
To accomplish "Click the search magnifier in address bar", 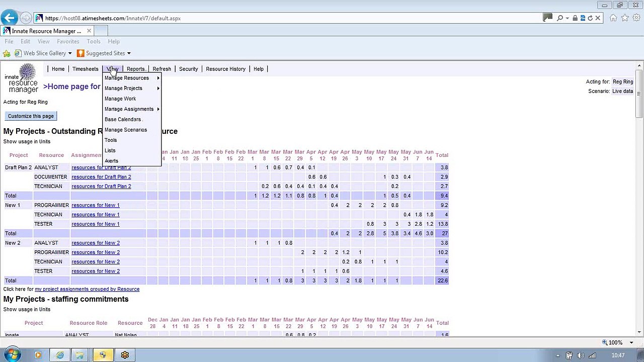I will coord(559,18).
